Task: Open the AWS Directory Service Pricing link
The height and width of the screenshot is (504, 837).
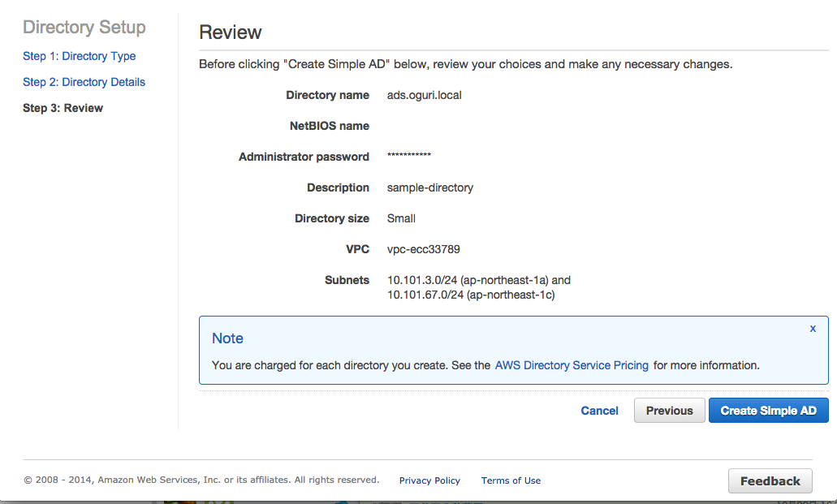Action: [x=572, y=365]
